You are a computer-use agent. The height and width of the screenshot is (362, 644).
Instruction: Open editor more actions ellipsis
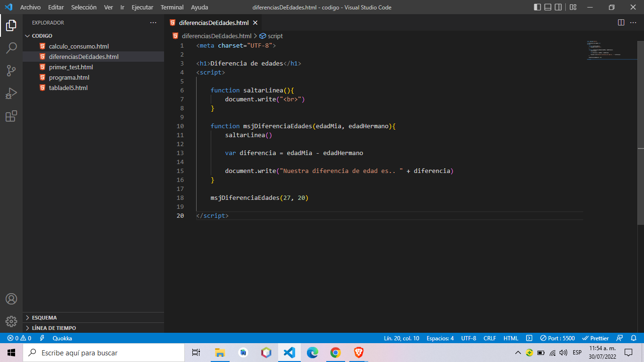click(634, 23)
